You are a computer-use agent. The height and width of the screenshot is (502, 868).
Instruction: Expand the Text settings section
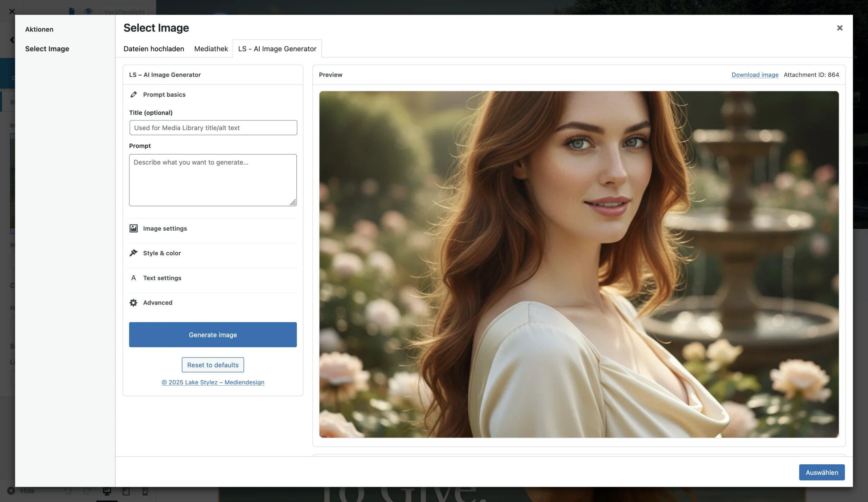[x=162, y=278]
